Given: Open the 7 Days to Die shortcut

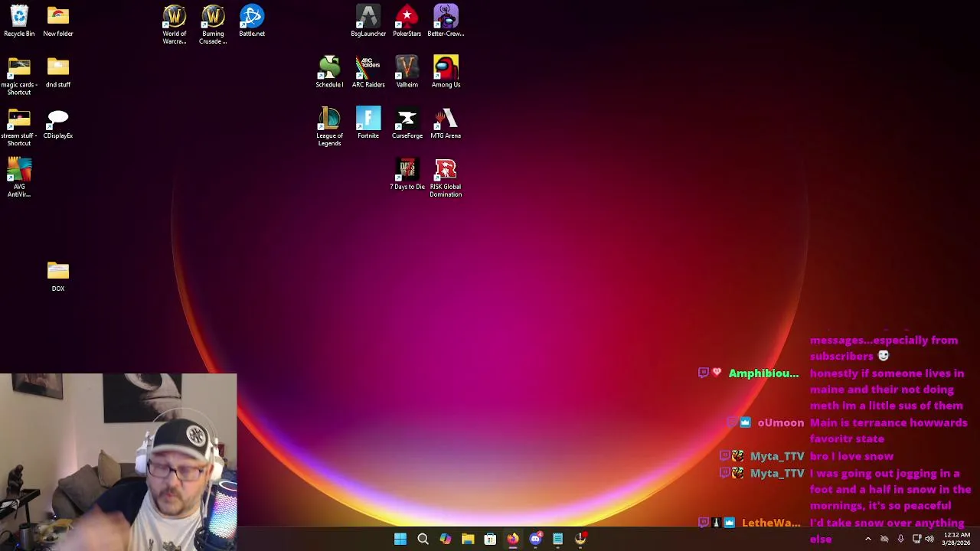Looking at the screenshot, I should 407,174.
